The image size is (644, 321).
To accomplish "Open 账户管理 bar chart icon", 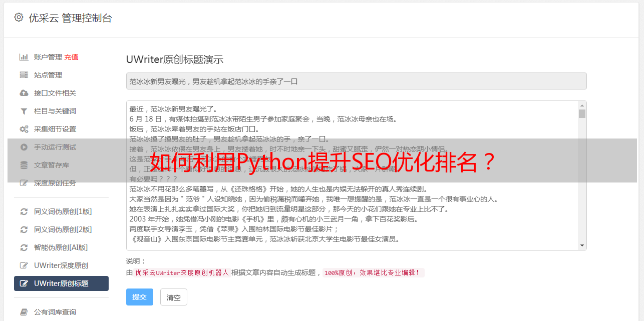I will pos(24,57).
